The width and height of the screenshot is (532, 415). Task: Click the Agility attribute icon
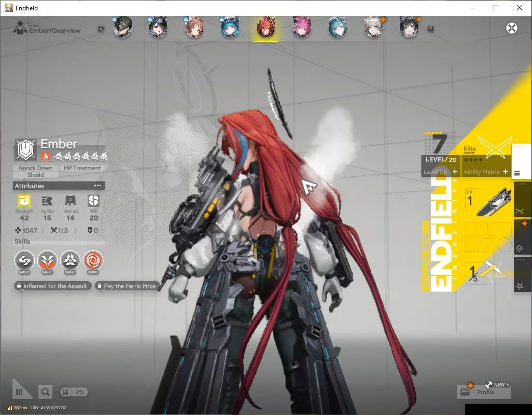tap(47, 201)
